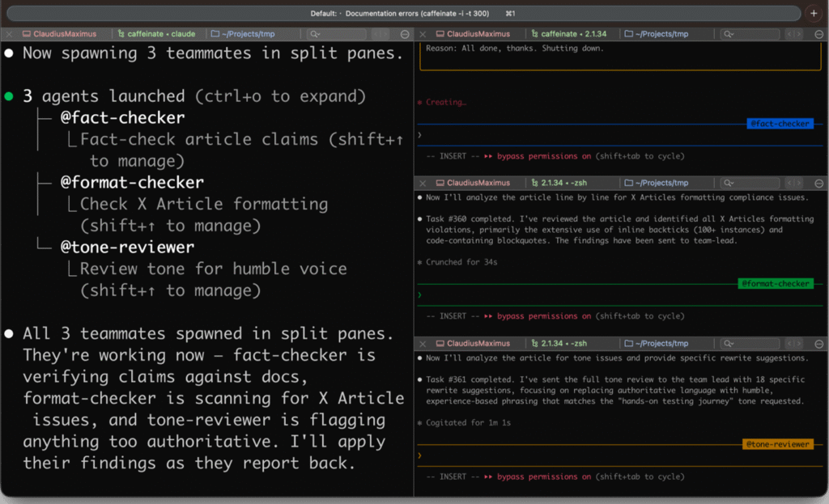Click the forward arrow in the caffeinate • 2.1.34 pane
The image size is (829, 504).
(799, 34)
